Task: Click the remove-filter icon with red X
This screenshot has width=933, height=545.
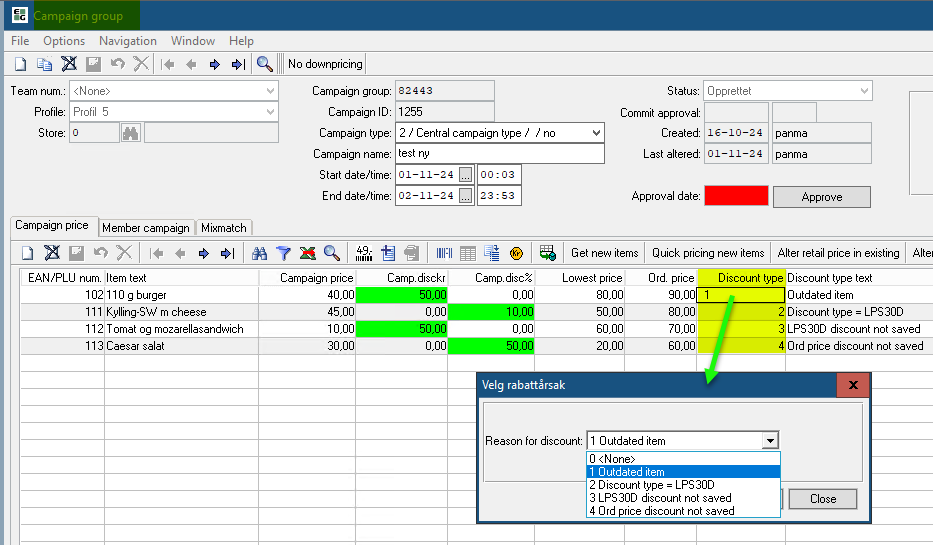Action: [307, 253]
